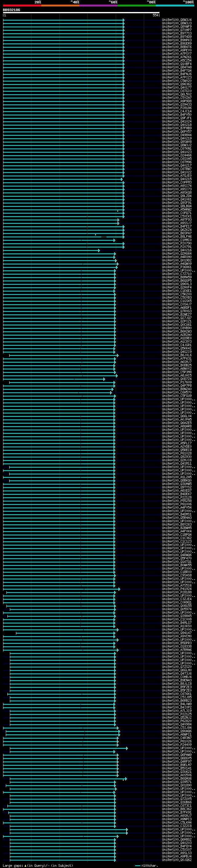
Task: Open hit UniRef100_B9T4D9
Action: [x=177, y=37]
